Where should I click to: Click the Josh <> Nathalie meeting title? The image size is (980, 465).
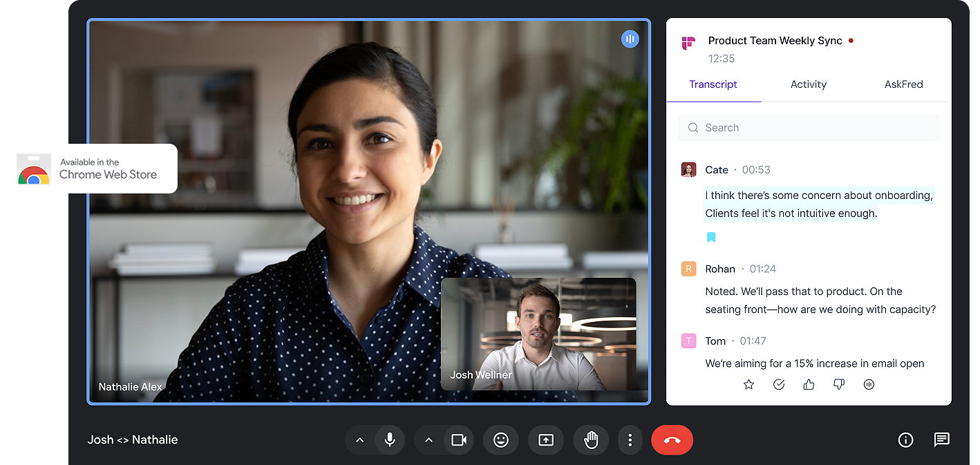(x=133, y=439)
